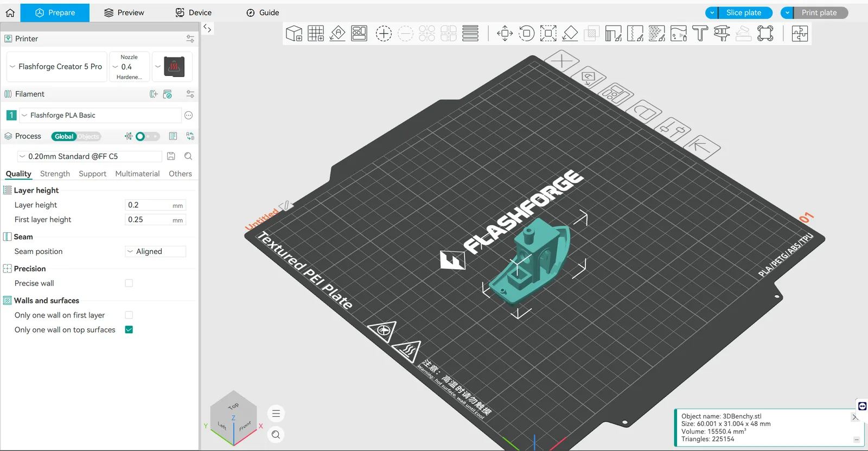
Task: Open the 0.20mm Standard @FF C5 preset dropdown
Action: pyautogui.click(x=90, y=156)
